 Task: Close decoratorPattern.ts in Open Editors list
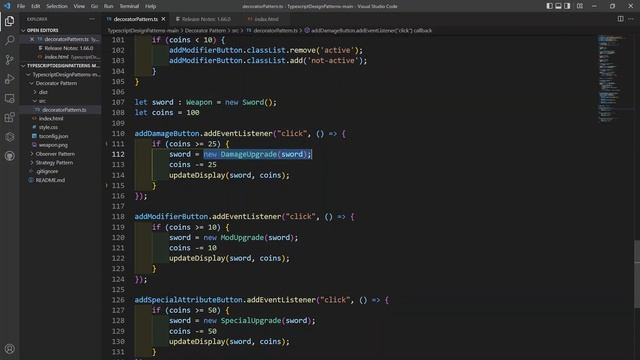[32, 39]
